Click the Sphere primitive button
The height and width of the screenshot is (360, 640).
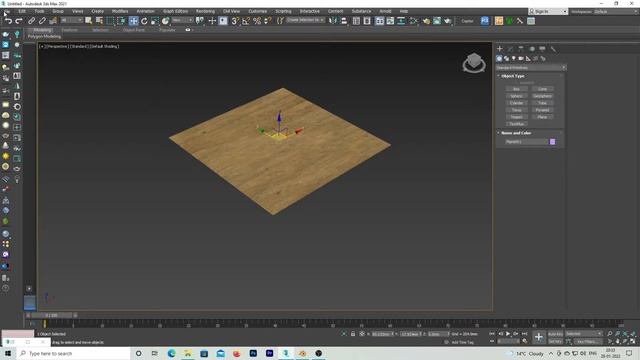(516, 96)
